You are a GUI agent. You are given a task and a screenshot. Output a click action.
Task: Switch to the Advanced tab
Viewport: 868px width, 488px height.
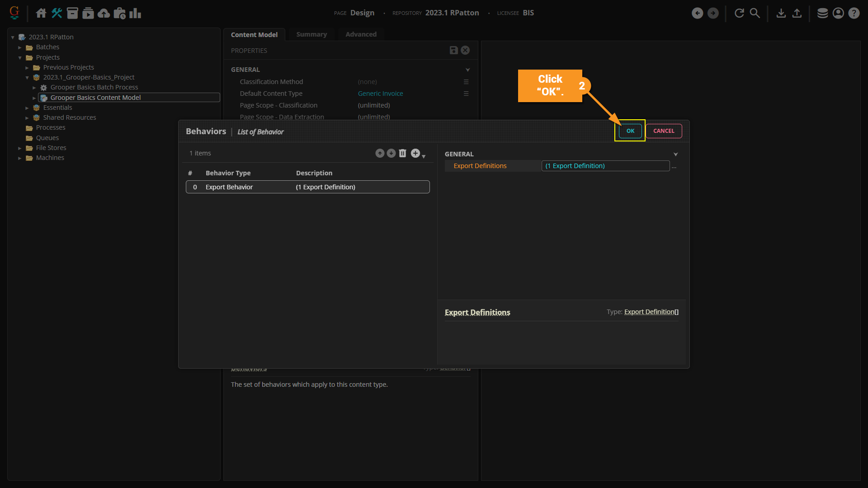361,34
